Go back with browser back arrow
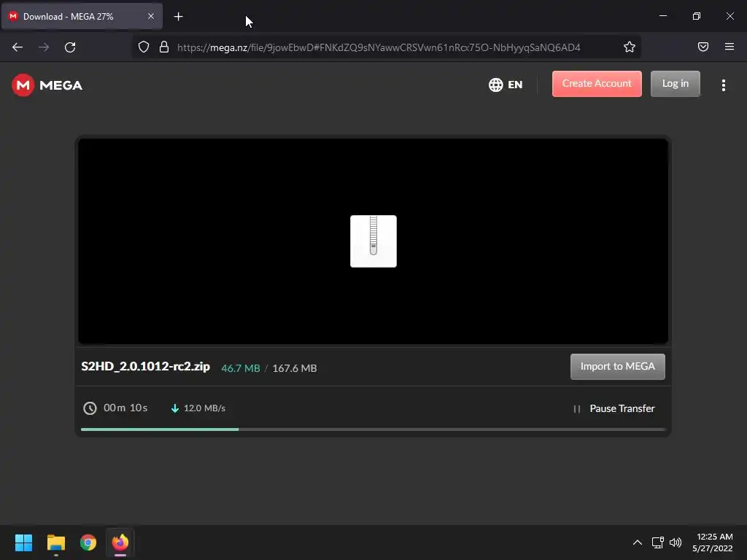747x560 pixels. pyautogui.click(x=18, y=47)
